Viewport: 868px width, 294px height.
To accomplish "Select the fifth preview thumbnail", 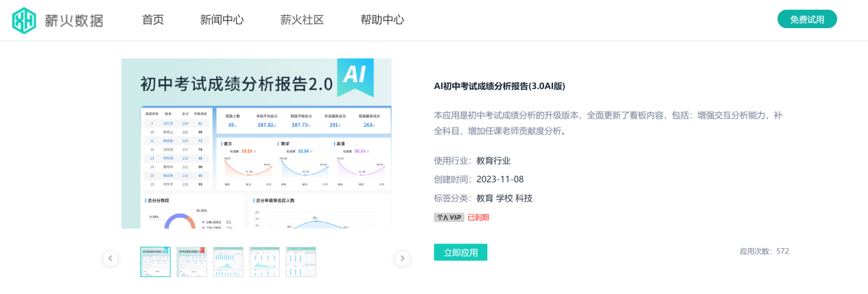I will click(x=301, y=262).
